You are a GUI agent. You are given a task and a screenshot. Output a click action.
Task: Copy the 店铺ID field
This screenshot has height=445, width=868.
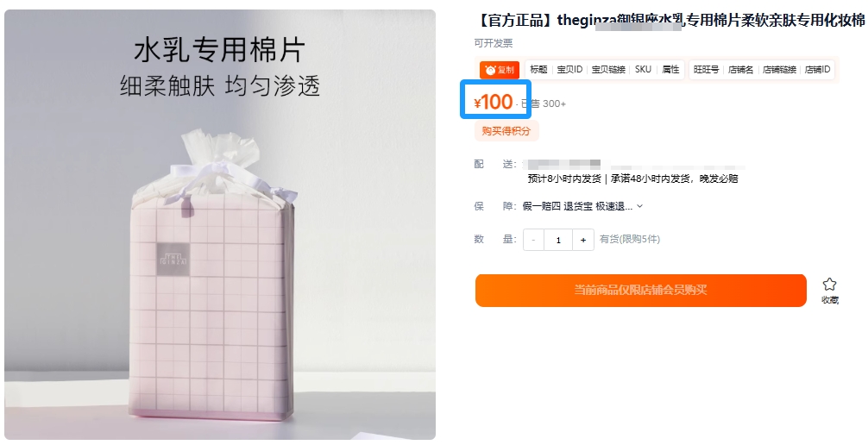tap(818, 70)
